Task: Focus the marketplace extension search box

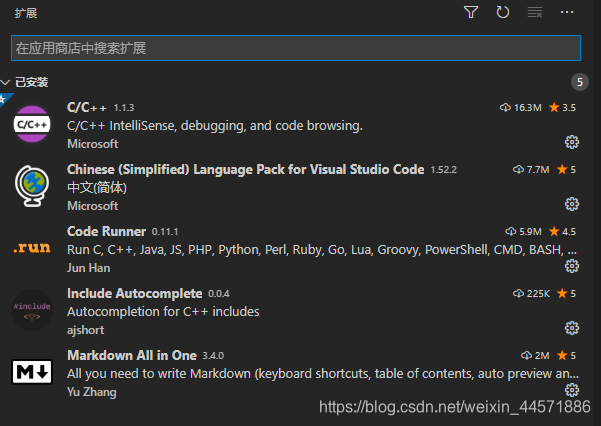Action: tap(296, 48)
